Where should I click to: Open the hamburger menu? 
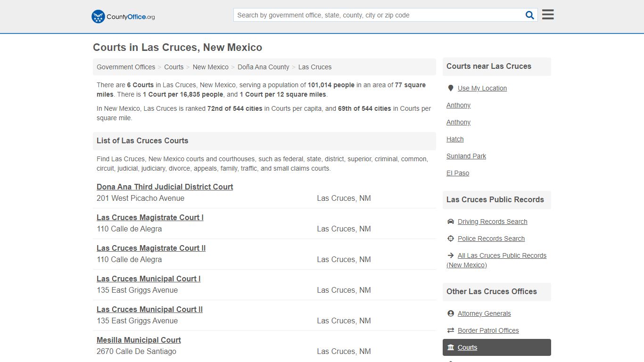(548, 15)
